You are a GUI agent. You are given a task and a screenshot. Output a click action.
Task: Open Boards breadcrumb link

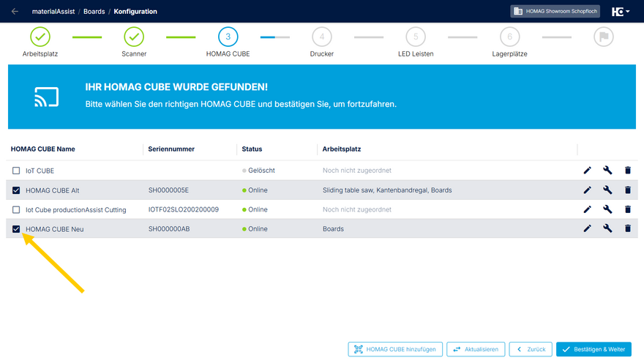point(94,12)
